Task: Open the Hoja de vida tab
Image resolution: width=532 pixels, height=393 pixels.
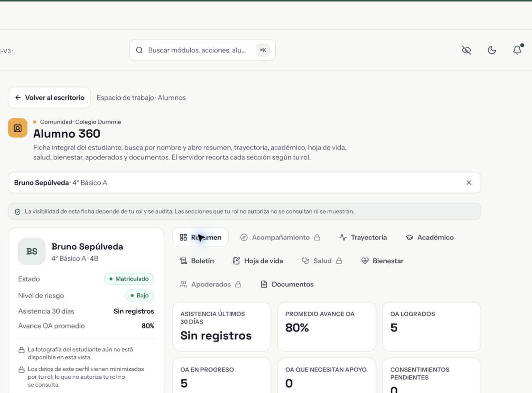Action: pos(258,261)
